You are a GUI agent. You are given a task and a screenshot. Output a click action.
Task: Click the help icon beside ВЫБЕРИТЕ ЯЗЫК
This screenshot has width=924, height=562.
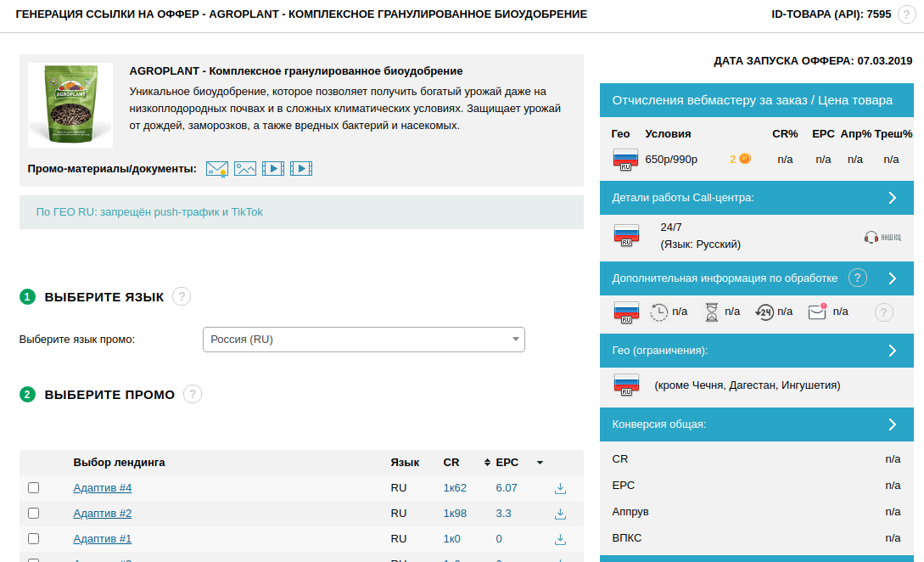coord(182,296)
